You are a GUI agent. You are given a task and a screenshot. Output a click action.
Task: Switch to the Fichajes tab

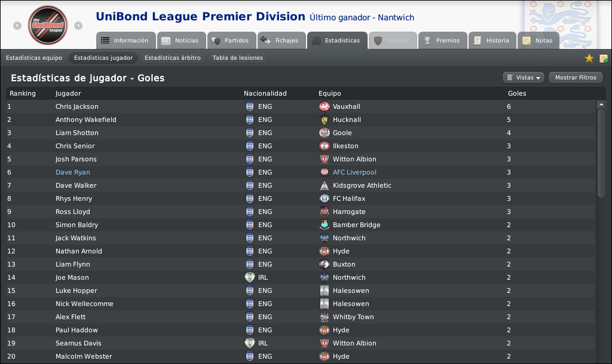coord(281,41)
